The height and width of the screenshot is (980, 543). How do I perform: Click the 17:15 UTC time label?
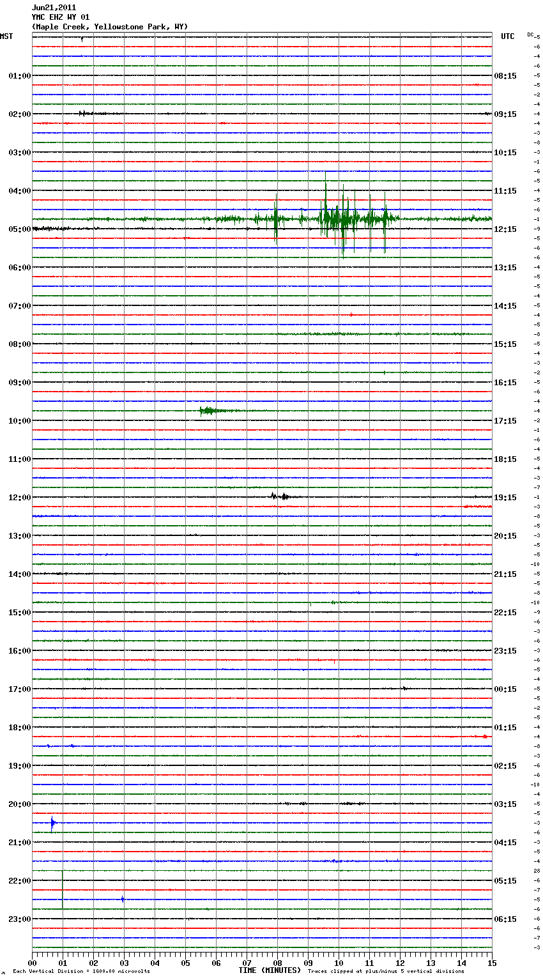pyautogui.click(x=505, y=421)
